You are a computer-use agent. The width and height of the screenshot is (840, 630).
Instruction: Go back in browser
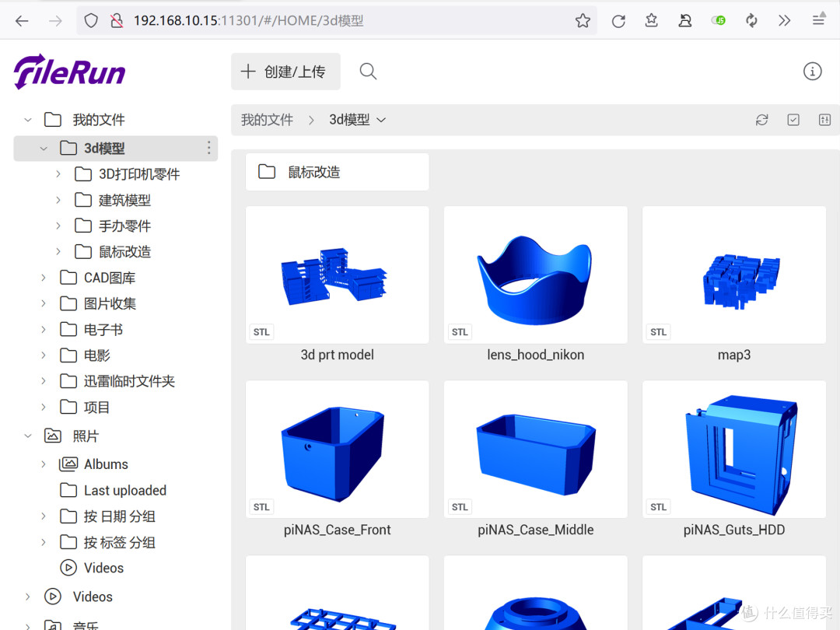point(22,21)
